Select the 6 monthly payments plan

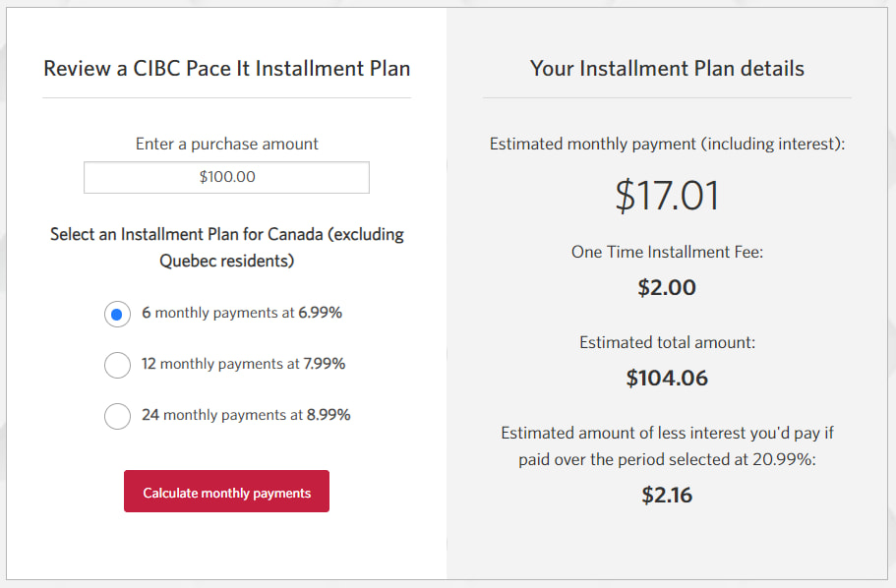point(117,314)
